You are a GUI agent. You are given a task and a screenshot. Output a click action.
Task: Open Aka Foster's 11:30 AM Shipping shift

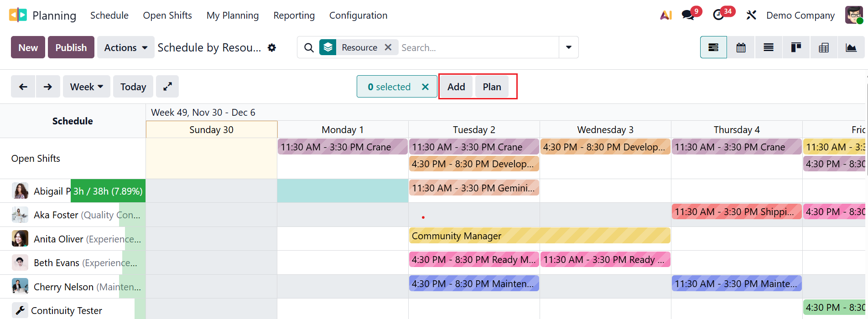coord(737,211)
